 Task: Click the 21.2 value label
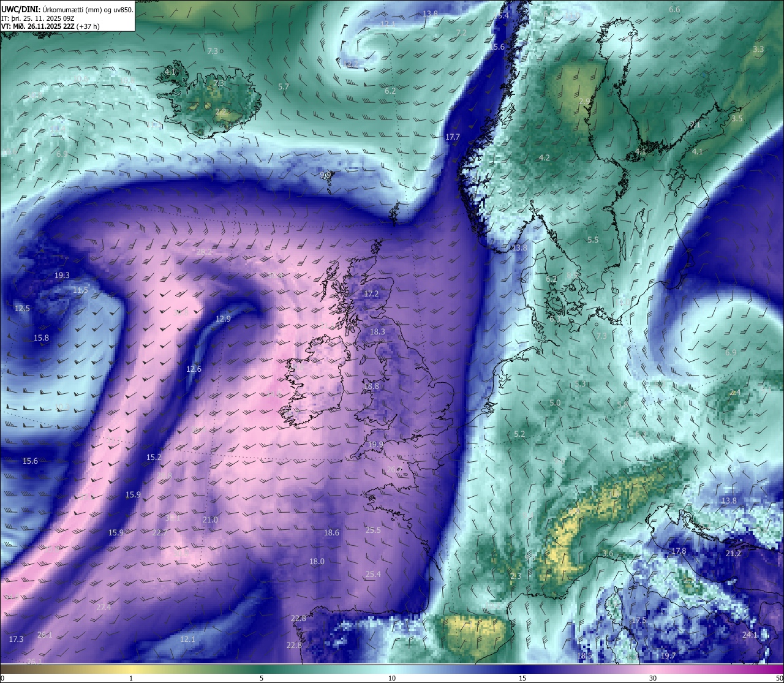coord(733,554)
